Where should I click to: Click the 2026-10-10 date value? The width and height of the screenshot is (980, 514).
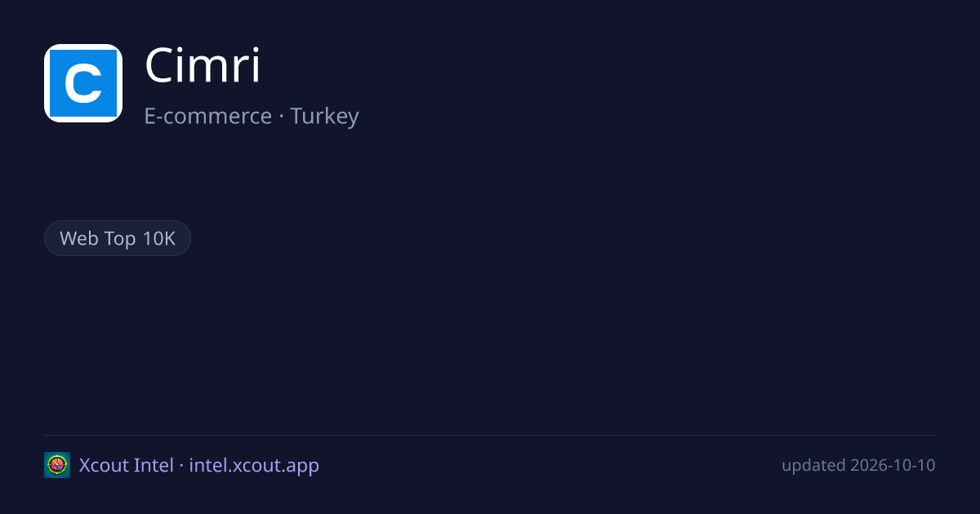point(893,465)
